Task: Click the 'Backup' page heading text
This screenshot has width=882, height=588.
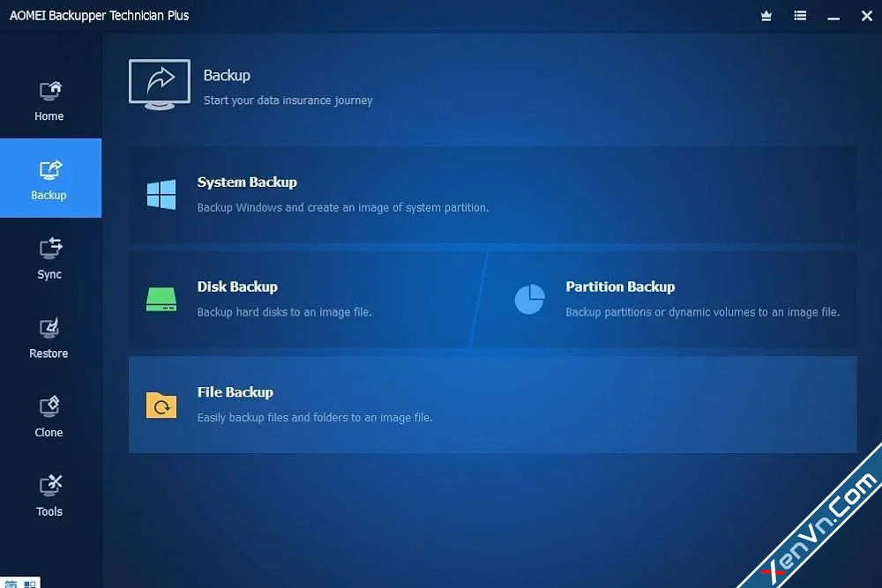Action: 227,75
